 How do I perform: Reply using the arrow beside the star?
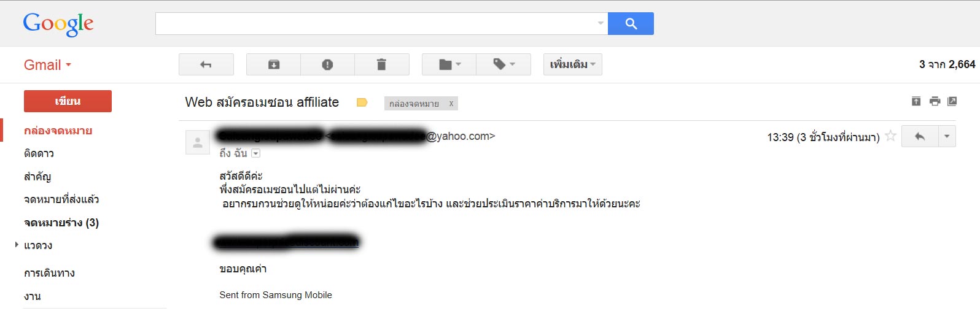[920, 136]
